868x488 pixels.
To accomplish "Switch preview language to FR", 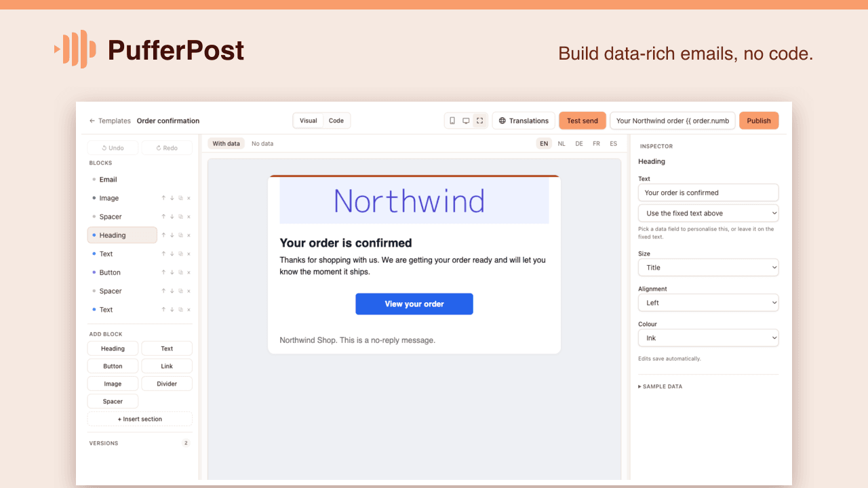I will [x=596, y=144].
